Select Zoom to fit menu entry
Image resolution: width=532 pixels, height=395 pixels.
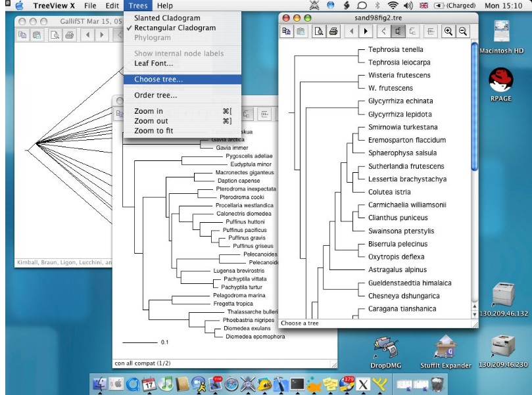pos(182,131)
